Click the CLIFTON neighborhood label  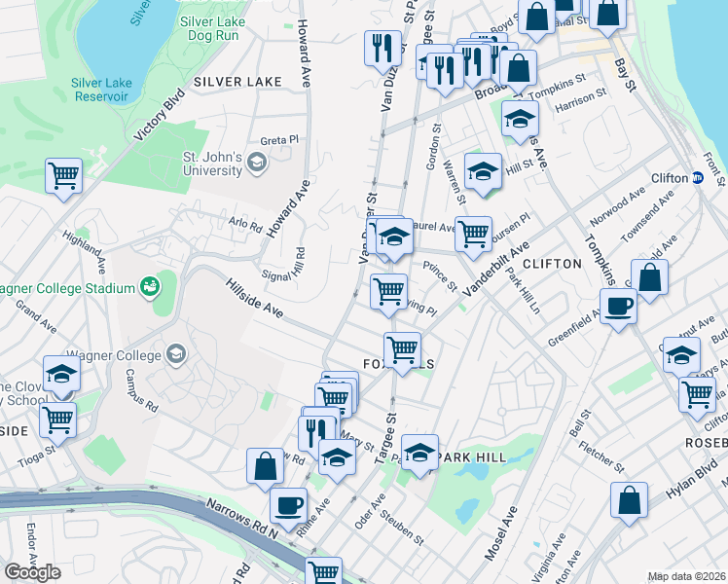click(x=553, y=264)
